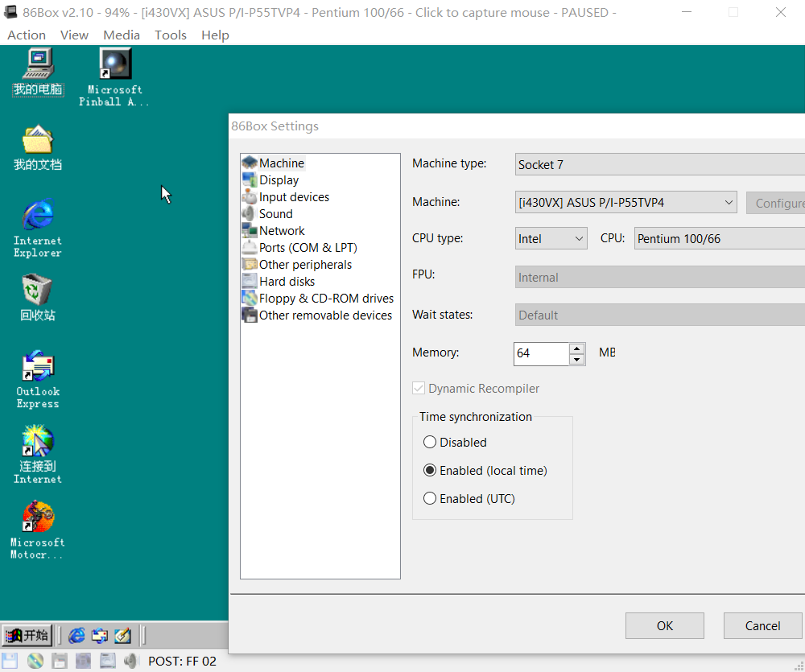Click the hard disk status bar icon
805x672 pixels.
tap(107, 661)
